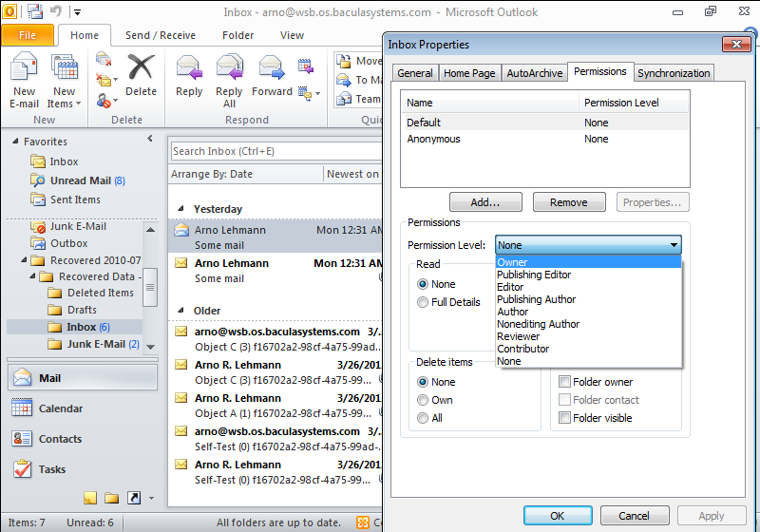Image resolution: width=760 pixels, height=532 pixels.
Task: Click the Undo quick access icon
Action: pos(56,10)
